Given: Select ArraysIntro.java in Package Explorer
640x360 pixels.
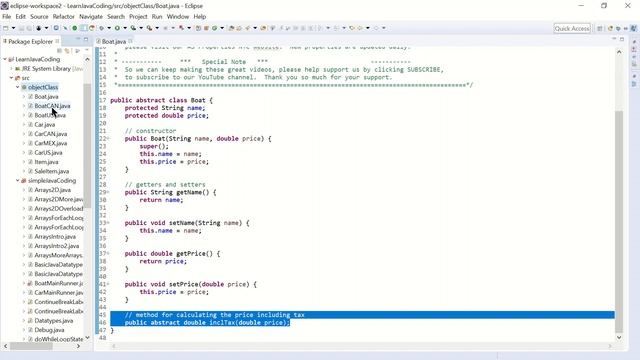Looking at the screenshot, I should tap(55, 237).
